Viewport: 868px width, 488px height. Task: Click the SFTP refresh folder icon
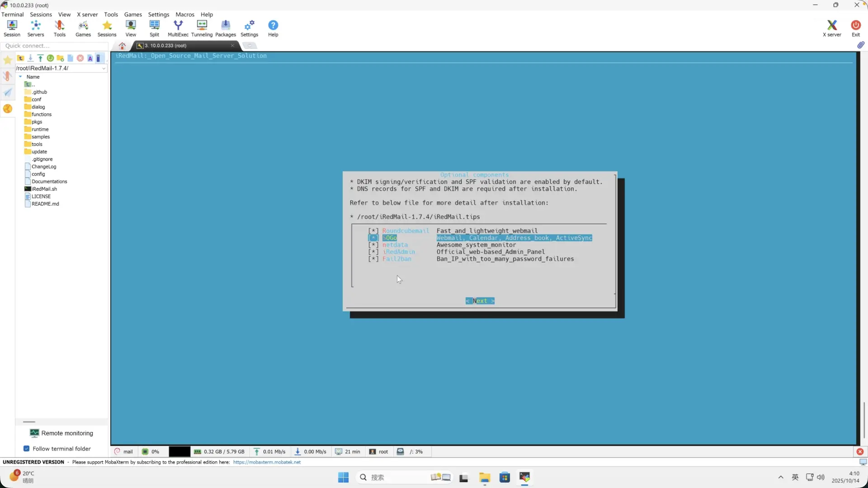50,58
